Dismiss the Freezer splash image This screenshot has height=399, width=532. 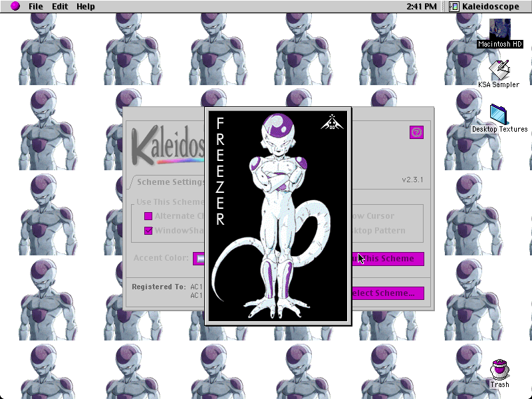(x=278, y=216)
